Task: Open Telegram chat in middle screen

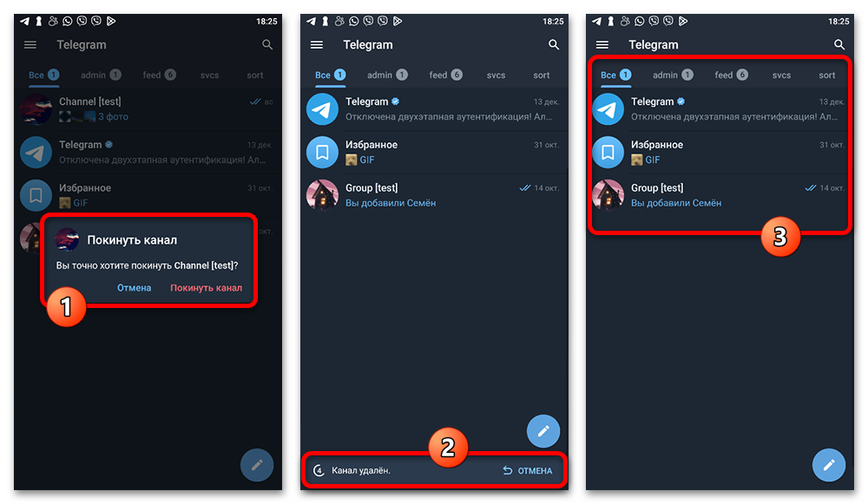Action: (434, 109)
